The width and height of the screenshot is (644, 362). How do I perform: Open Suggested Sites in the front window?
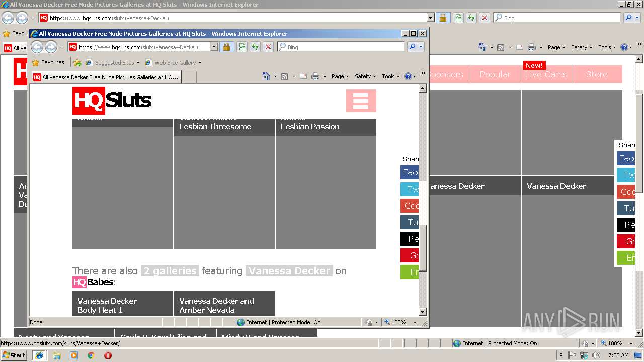[x=112, y=63]
